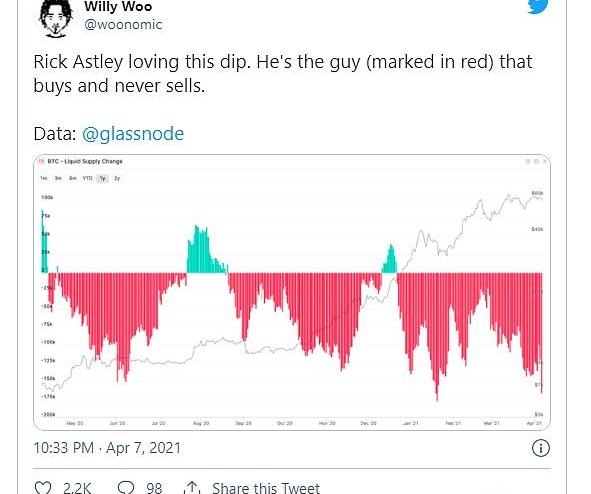Click Share this Tweet

click(x=266, y=488)
